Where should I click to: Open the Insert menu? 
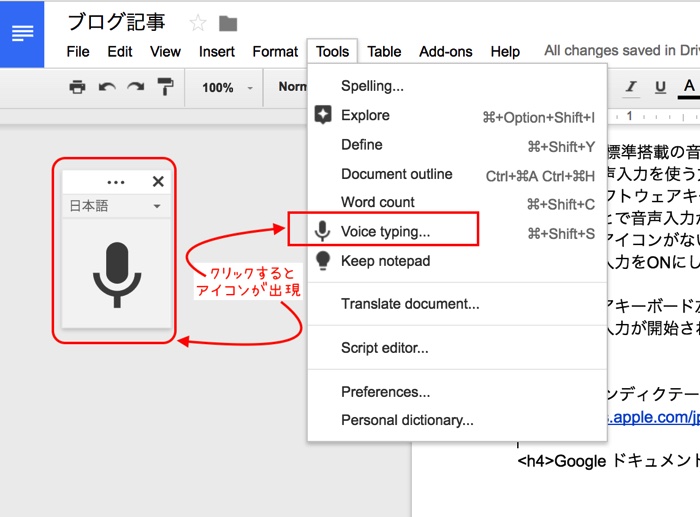217,52
